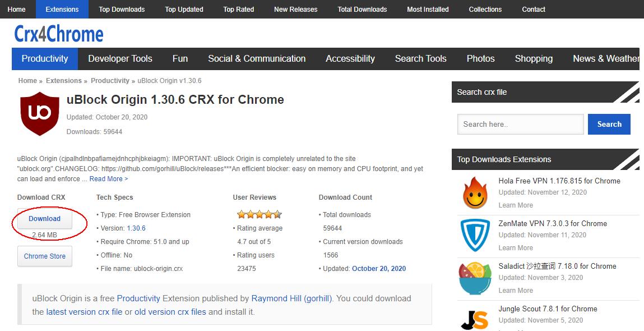644x331 pixels.
Task: Focus the Search here input field
Action: tap(520, 125)
